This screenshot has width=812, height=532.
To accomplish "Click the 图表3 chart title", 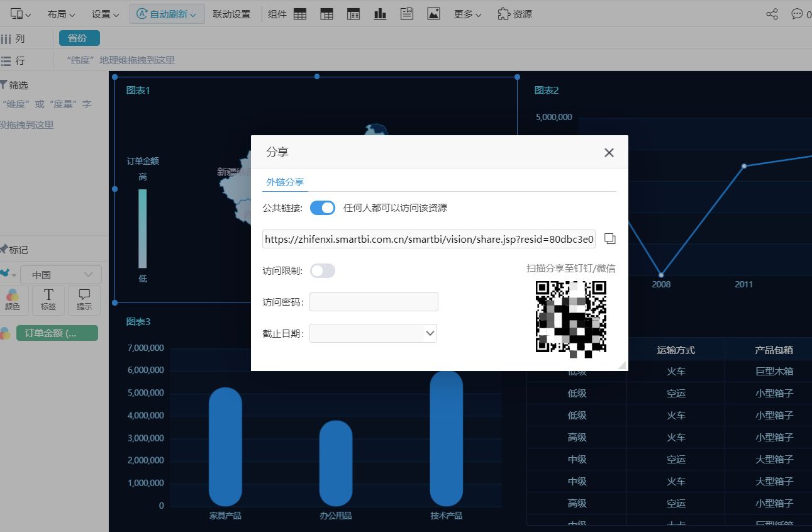I will click(138, 322).
